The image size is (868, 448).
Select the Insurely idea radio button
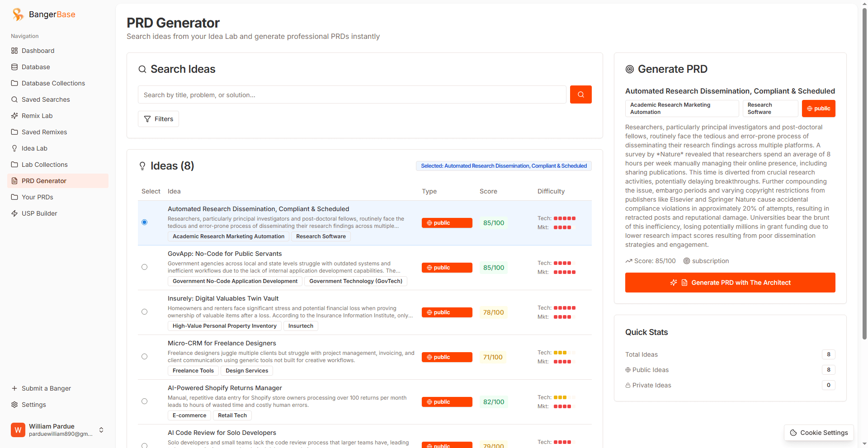tap(144, 312)
